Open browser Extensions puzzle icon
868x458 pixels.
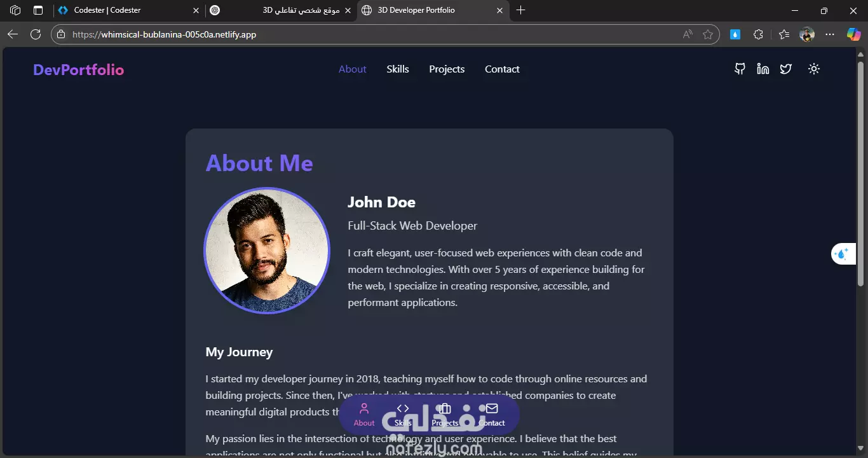click(x=758, y=34)
